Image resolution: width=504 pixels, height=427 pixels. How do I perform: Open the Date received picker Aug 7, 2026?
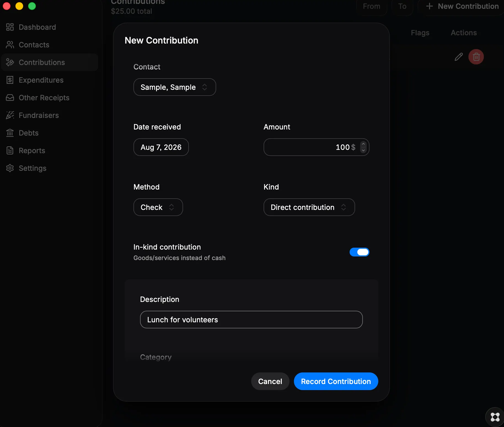[161, 147]
